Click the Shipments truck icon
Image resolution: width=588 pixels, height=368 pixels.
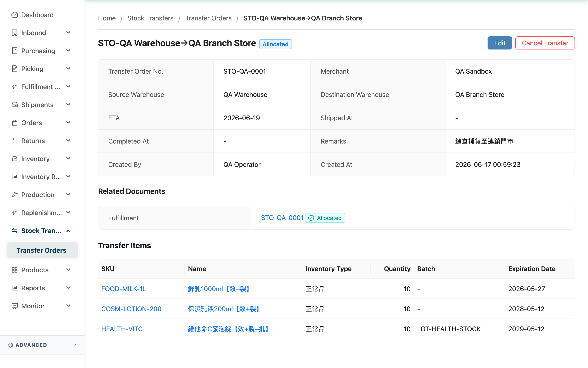point(14,105)
